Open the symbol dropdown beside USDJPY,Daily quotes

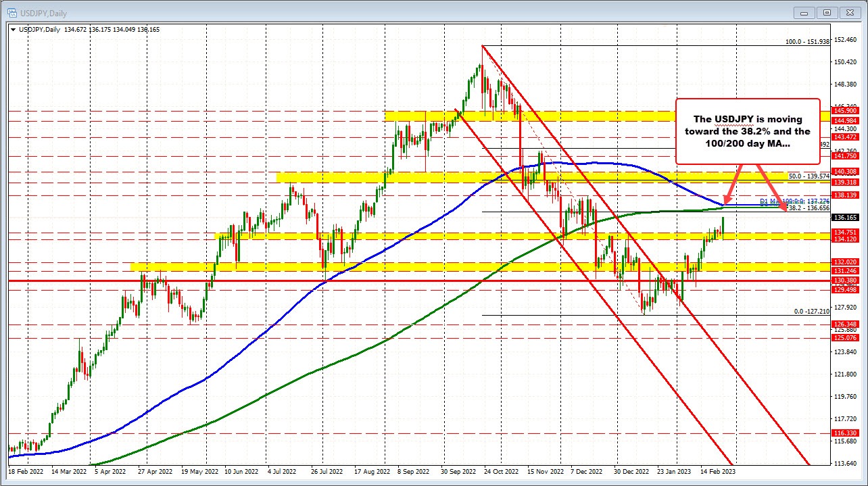(14, 29)
